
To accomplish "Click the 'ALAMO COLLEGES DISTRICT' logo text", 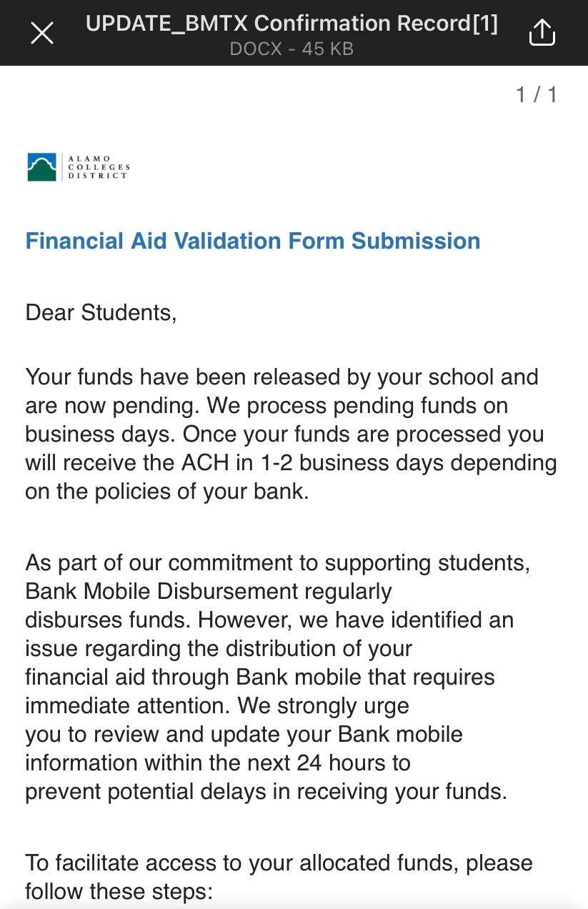I will pos(98,167).
